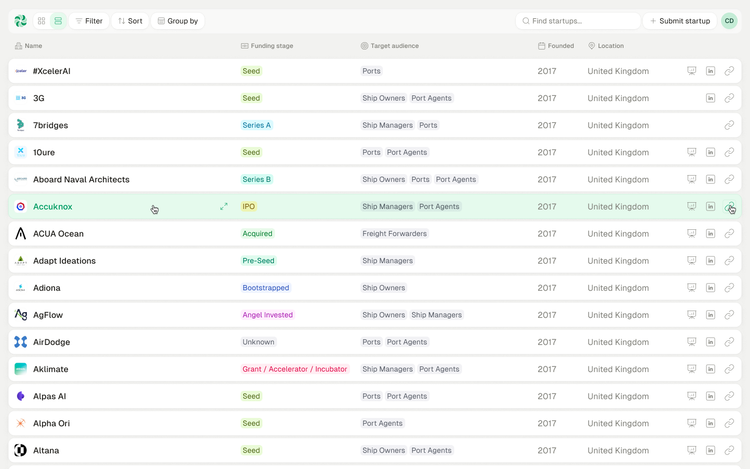Open the Accuknox startup name
This screenshot has width=750, height=469.
[x=53, y=207]
